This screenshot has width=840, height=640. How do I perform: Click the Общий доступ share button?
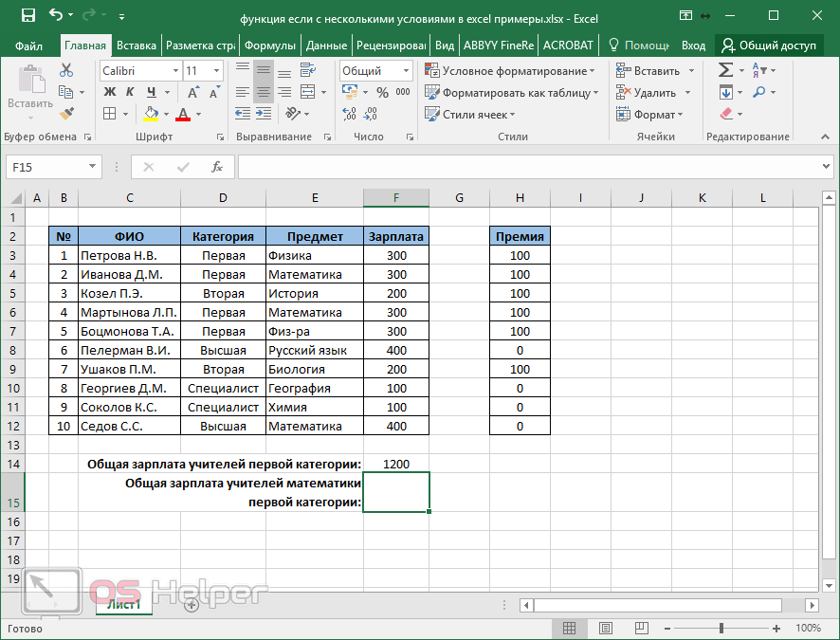(769, 45)
